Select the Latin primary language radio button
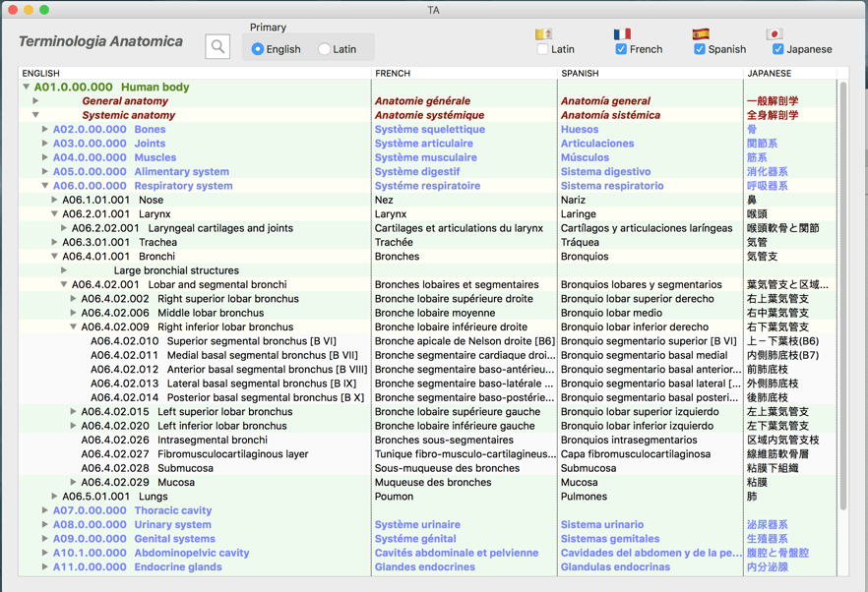The width and height of the screenshot is (868, 592). pos(325,49)
